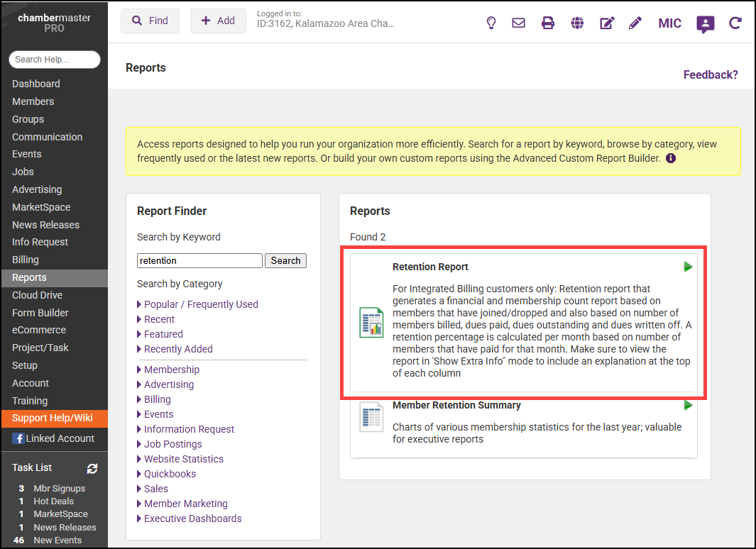Expand the Quickbooks report category
The height and width of the screenshot is (549, 756).
point(170,474)
